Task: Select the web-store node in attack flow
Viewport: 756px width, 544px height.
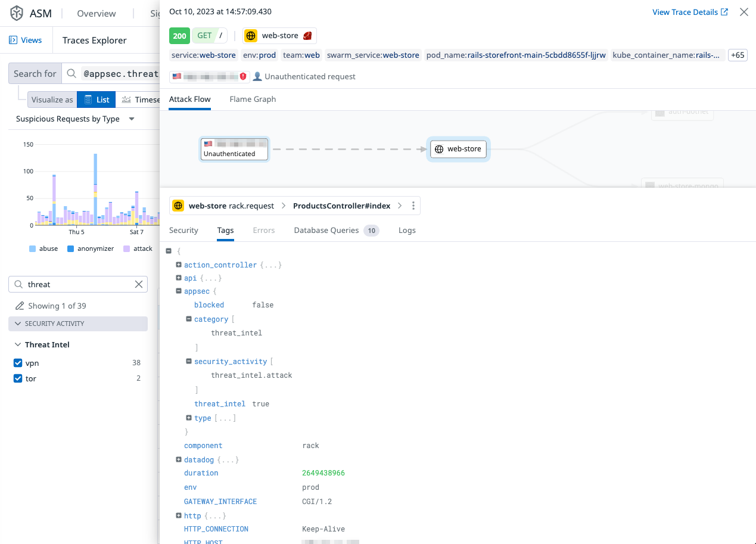Action: point(459,149)
